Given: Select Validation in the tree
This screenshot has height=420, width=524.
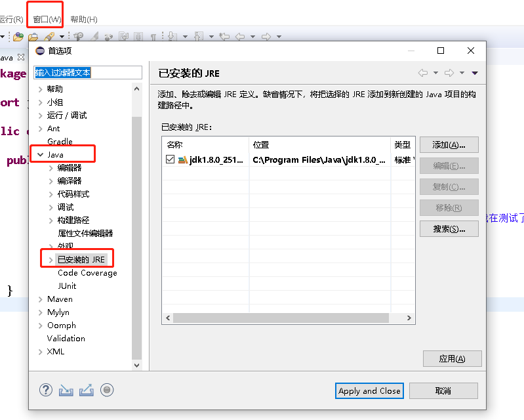Looking at the screenshot, I should [66, 339].
